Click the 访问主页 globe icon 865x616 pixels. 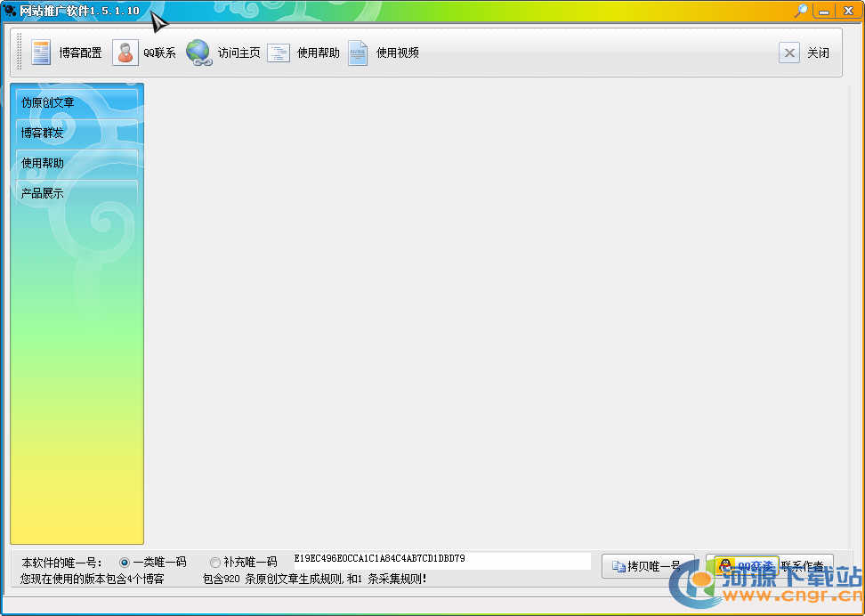tap(198, 53)
